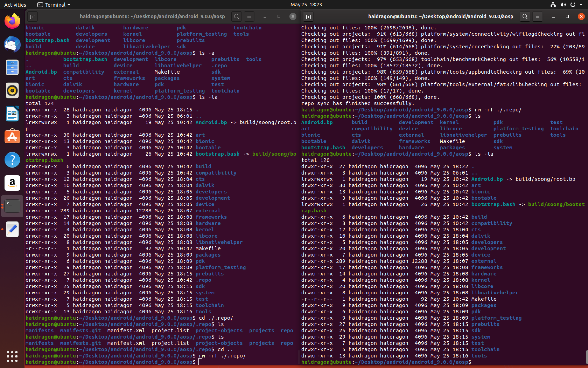Maximize the right terminal window
The width and height of the screenshot is (588, 368).
(x=567, y=16)
